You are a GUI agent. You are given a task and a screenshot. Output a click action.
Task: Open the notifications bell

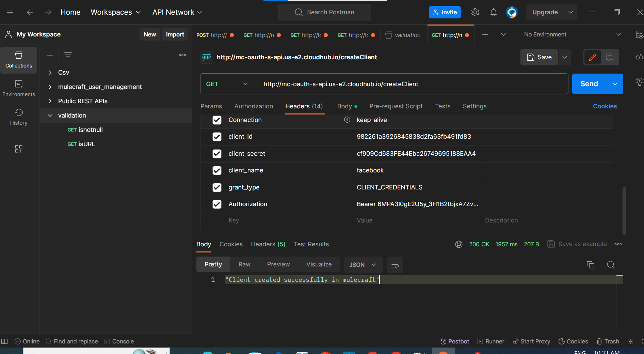point(493,13)
